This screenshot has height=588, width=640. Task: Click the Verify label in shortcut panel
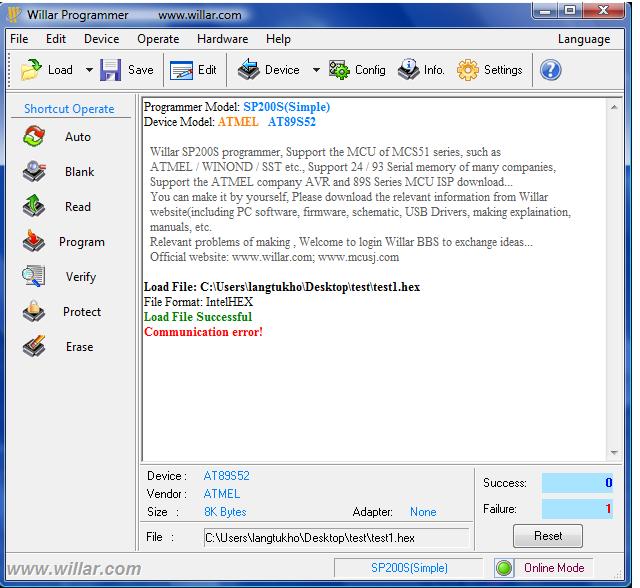[x=81, y=277]
